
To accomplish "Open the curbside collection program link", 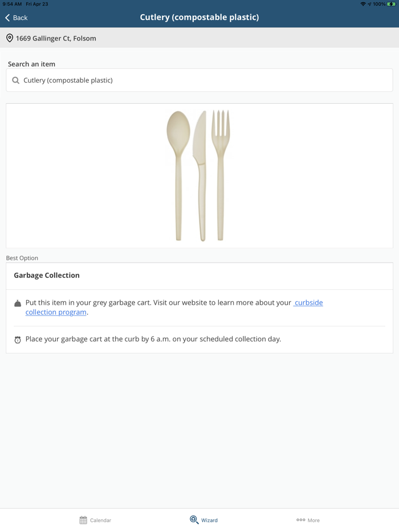I will click(x=308, y=302).
